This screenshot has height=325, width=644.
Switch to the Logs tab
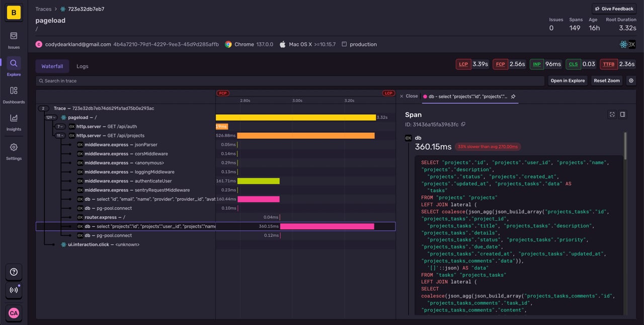(82, 66)
